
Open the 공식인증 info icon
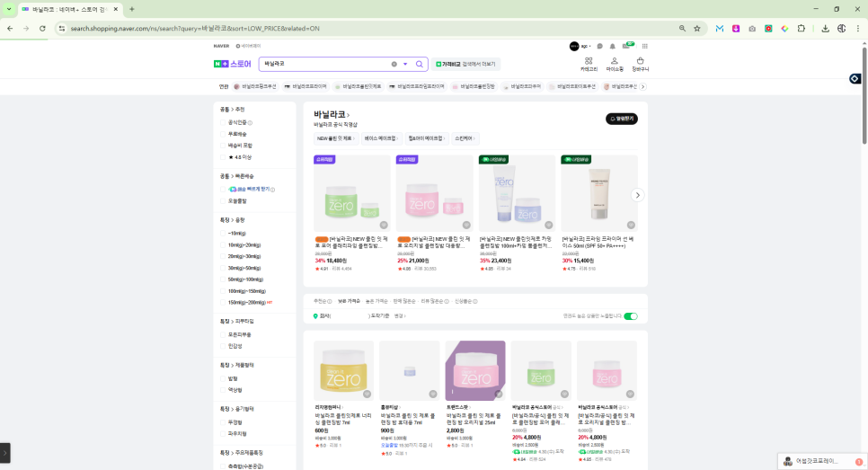point(250,123)
